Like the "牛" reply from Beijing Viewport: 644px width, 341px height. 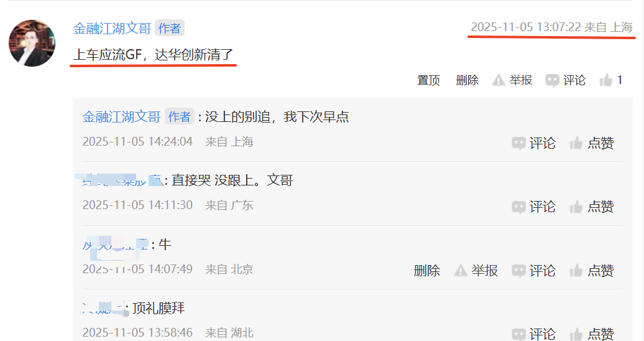[591, 271]
